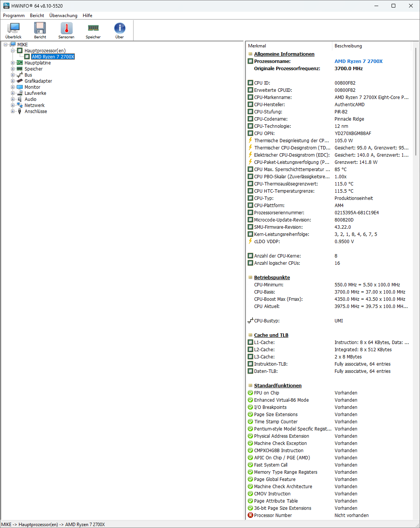Collapse the Hauptprozessor(en) tree node
The image size is (420, 528).
13,51
